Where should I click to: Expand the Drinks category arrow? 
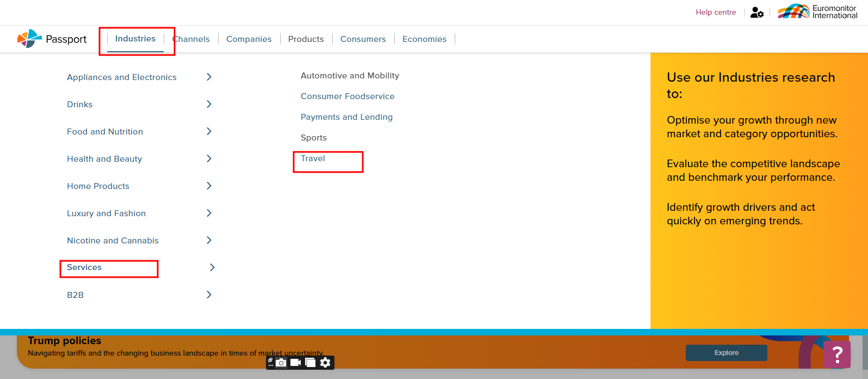click(209, 104)
